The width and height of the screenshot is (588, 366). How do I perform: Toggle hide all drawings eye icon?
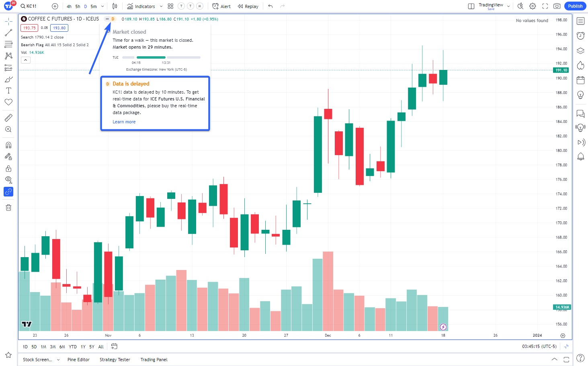click(8, 180)
